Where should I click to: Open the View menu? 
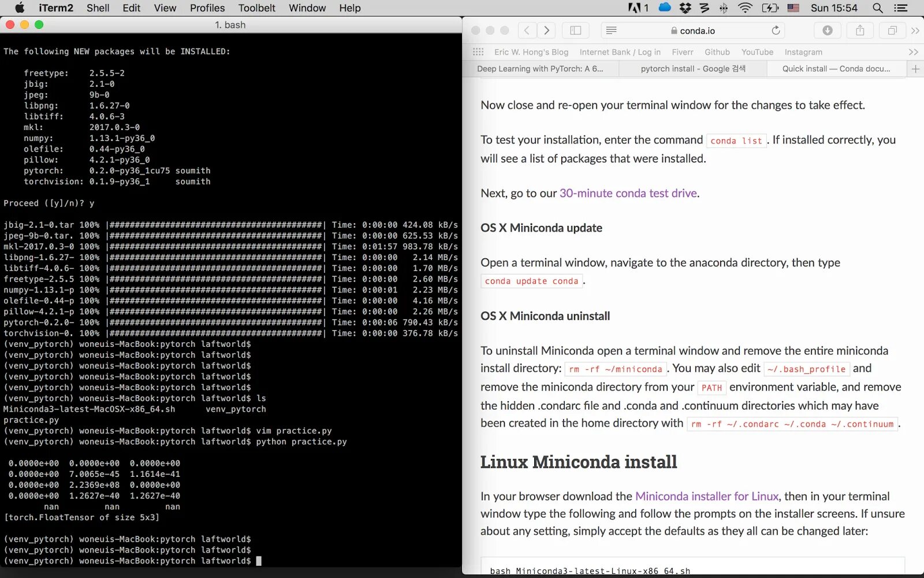(x=165, y=8)
